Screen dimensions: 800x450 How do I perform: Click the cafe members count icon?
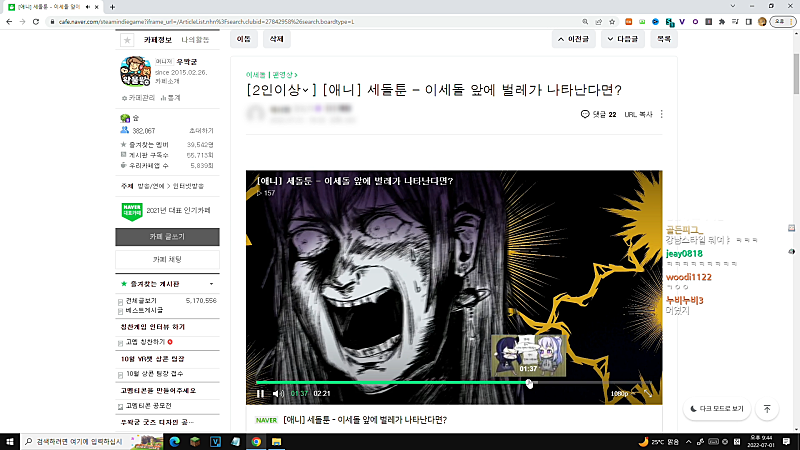[x=124, y=130]
